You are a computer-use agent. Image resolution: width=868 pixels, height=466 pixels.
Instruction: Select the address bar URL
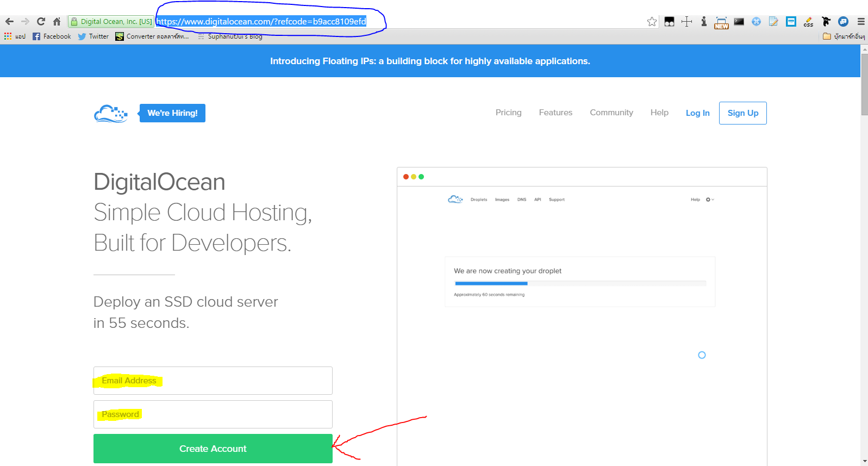click(x=261, y=22)
